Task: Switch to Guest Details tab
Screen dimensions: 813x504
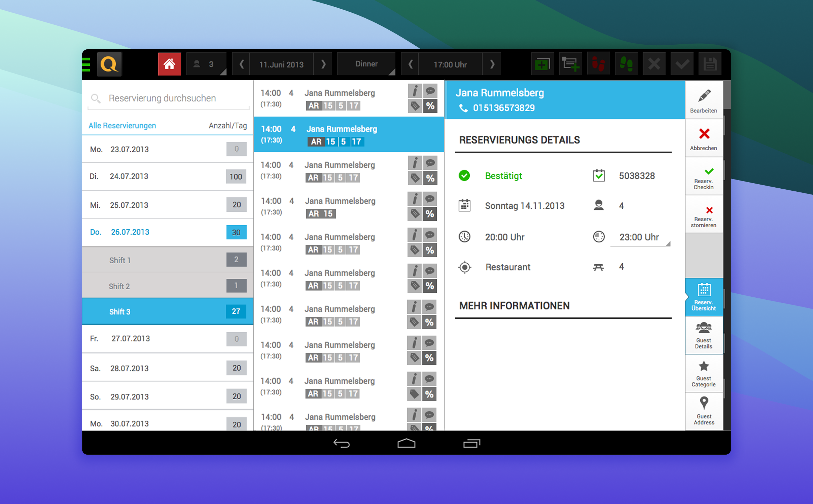Action: [x=704, y=335]
